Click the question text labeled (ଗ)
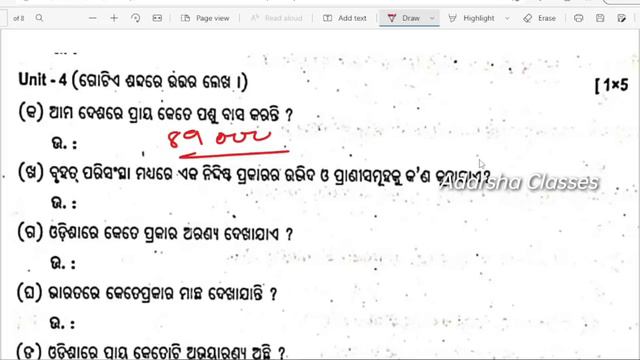The image size is (640, 360). pyautogui.click(x=155, y=233)
